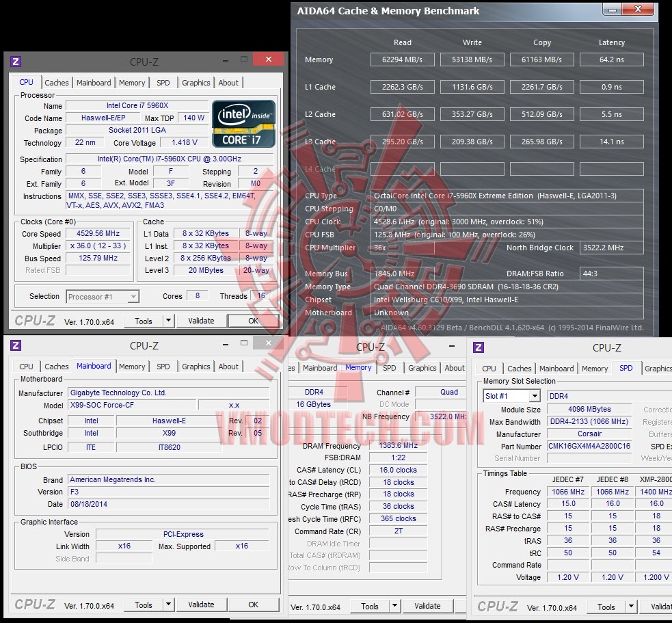Minimize the CPU-Z Mainboard window
The width and height of the screenshot is (672, 623).
226,344
